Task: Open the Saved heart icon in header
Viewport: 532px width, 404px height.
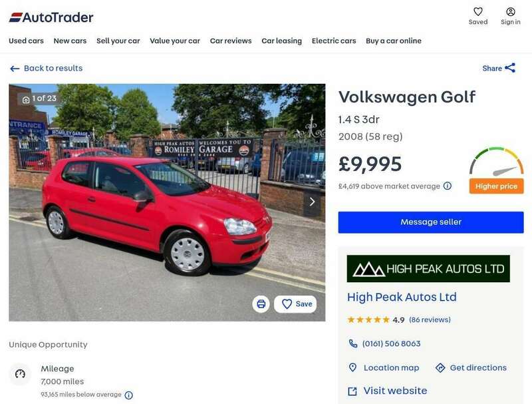Action: pos(477,12)
